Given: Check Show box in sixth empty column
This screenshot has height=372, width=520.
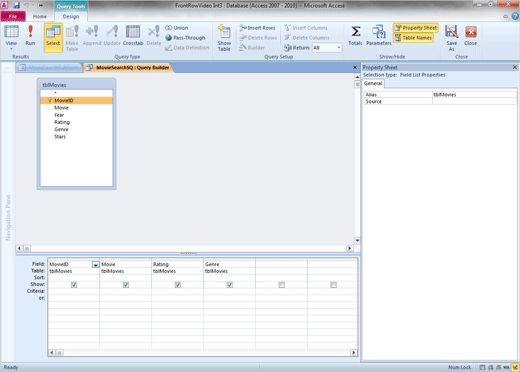Looking at the screenshot, I should coord(334,285).
